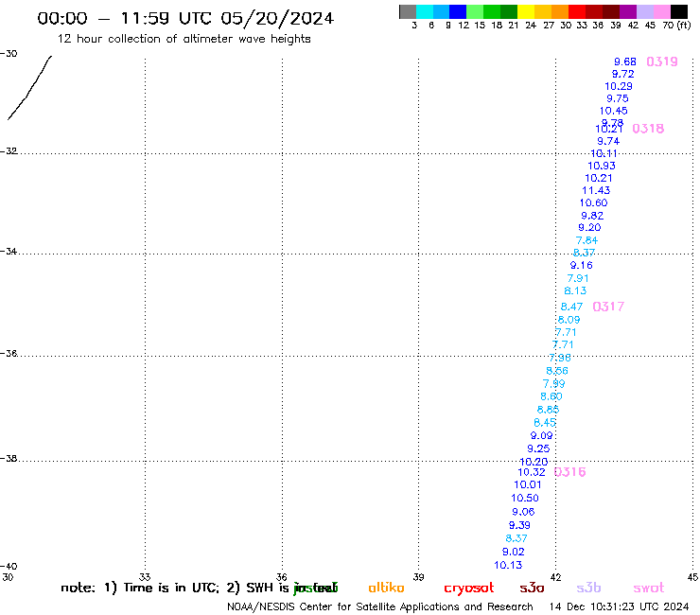
Task: Click the latitude axis label -36
Action: 9,353
